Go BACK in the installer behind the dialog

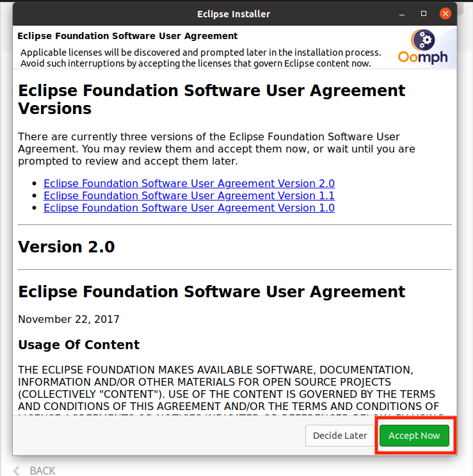[35, 470]
